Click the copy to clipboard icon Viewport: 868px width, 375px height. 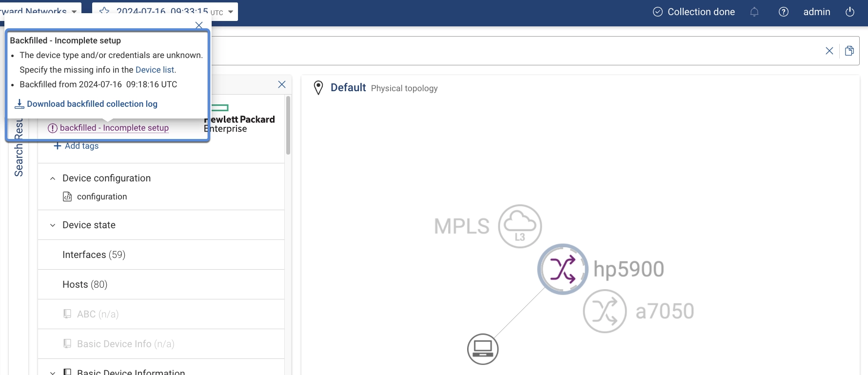[x=849, y=51]
